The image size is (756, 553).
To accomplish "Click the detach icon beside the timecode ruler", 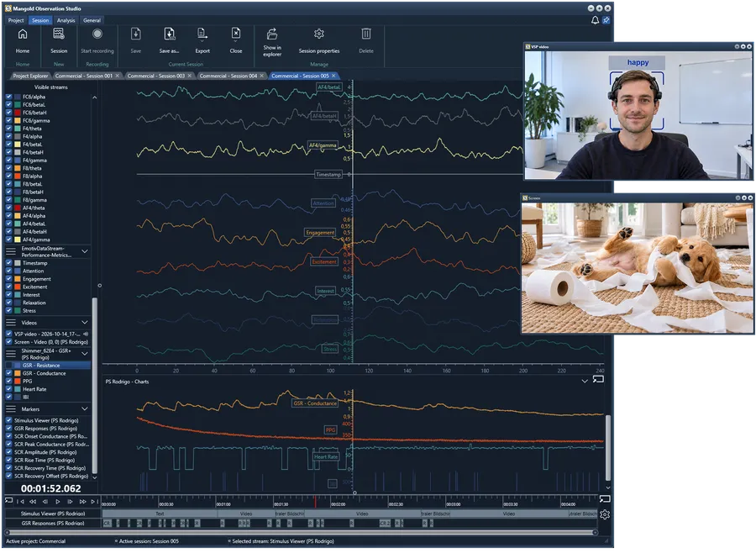I will pyautogui.click(x=605, y=498).
